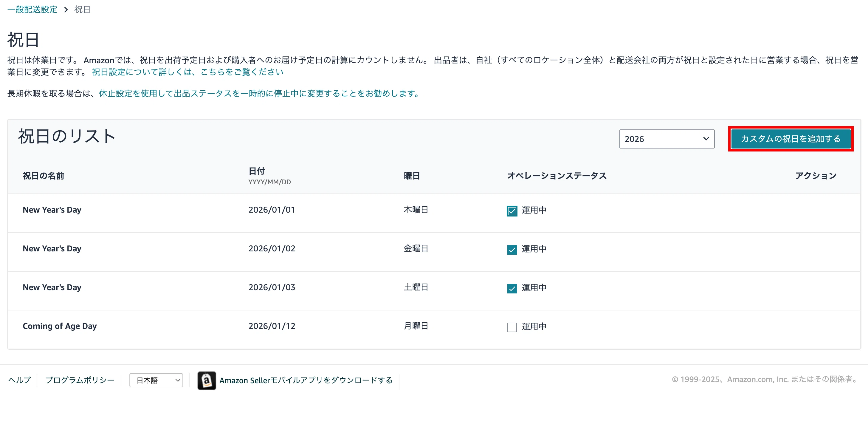Viewport: 868px width, 430px height.
Task: Open the プログラムポリシー footer link
Action: (x=80, y=380)
